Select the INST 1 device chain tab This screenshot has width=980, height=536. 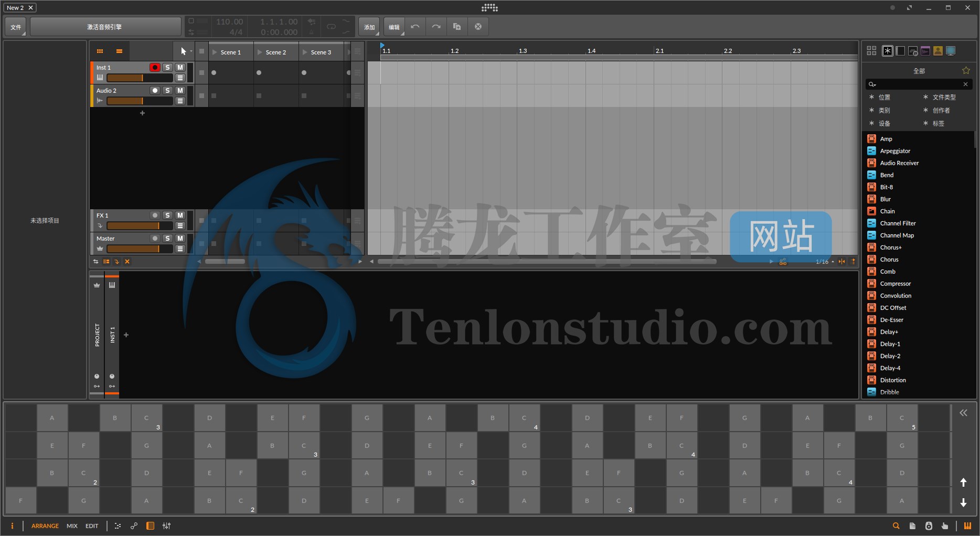[x=112, y=335]
